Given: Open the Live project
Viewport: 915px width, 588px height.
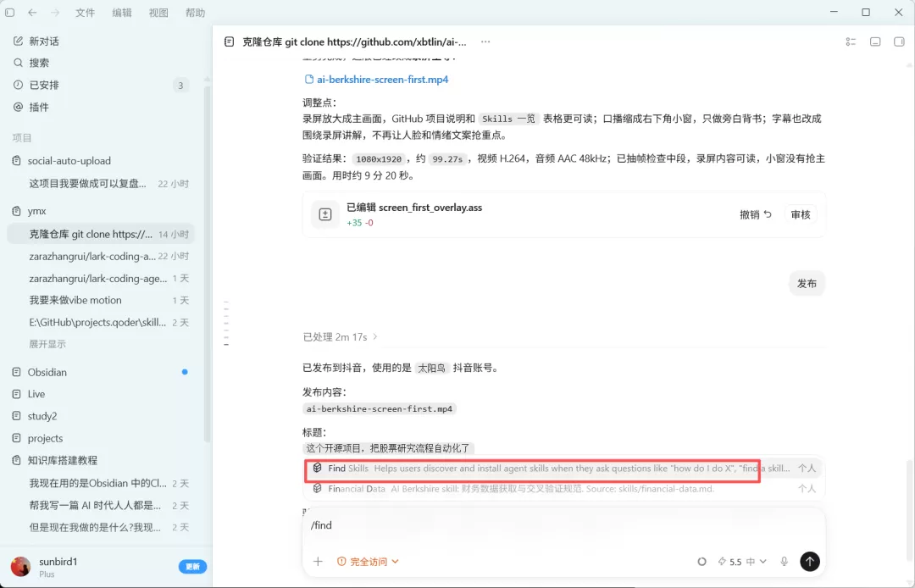Looking at the screenshot, I should pyautogui.click(x=36, y=394).
